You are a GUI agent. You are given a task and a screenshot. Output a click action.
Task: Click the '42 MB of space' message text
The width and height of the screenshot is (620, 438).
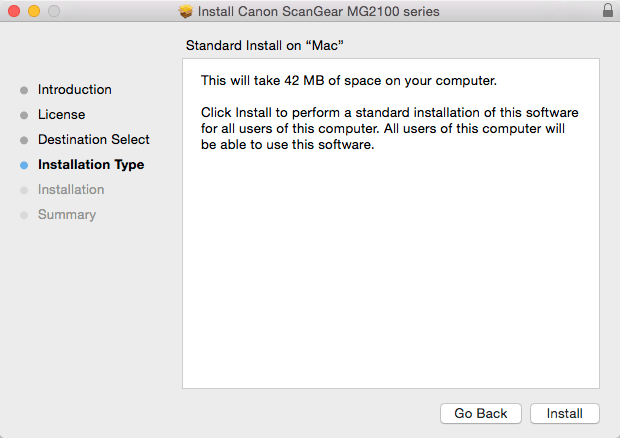coord(349,81)
